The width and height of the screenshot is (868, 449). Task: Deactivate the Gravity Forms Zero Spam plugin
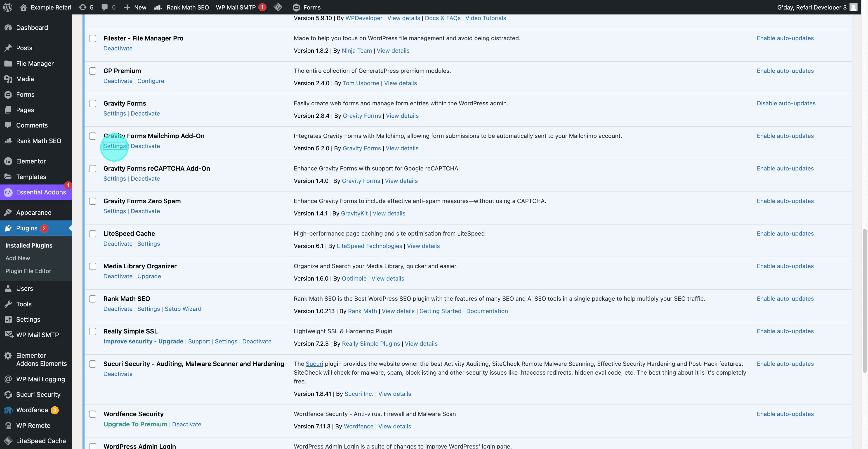(145, 211)
